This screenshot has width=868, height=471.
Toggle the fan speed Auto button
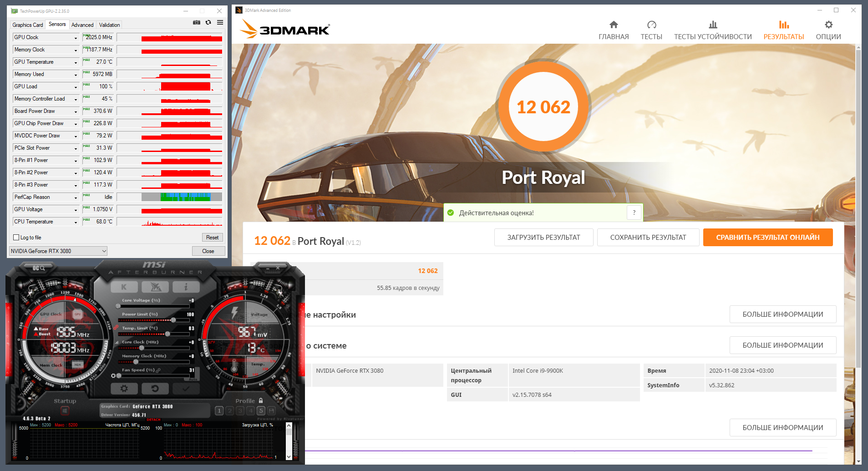tap(193, 379)
